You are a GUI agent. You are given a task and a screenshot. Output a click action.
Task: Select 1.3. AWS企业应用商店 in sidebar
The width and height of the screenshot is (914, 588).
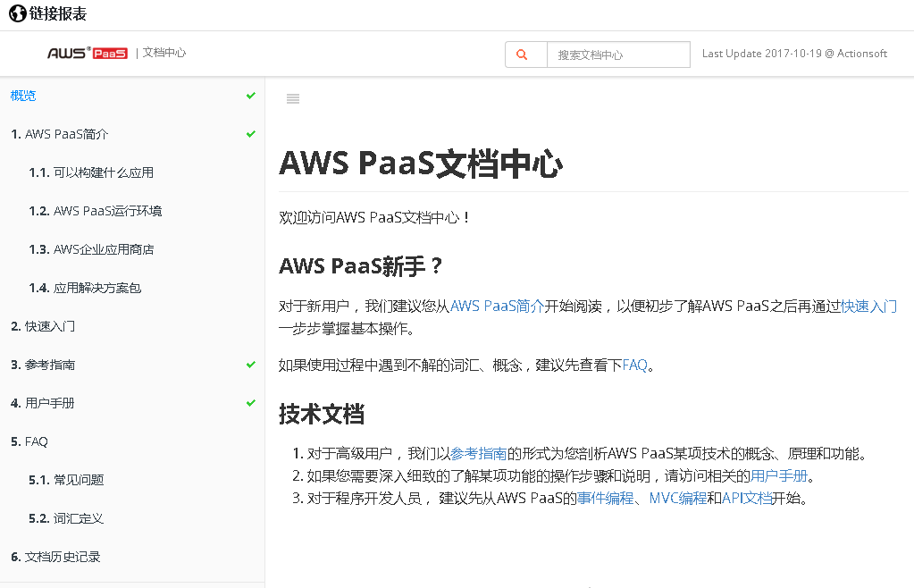click(x=91, y=249)
